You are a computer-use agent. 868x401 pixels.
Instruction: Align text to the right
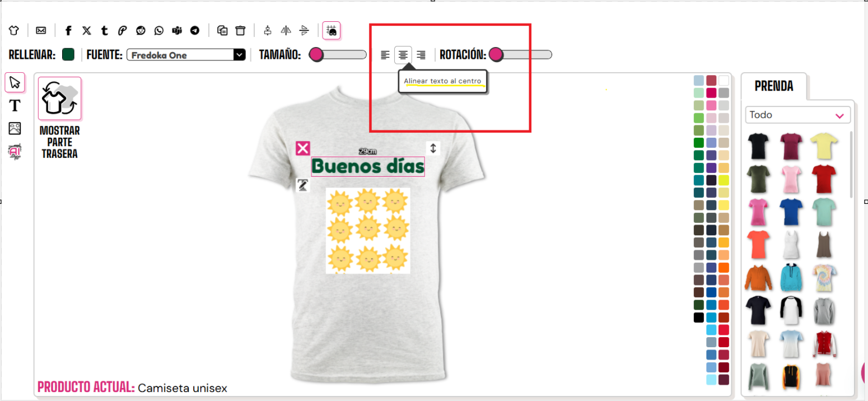(421, 55)
